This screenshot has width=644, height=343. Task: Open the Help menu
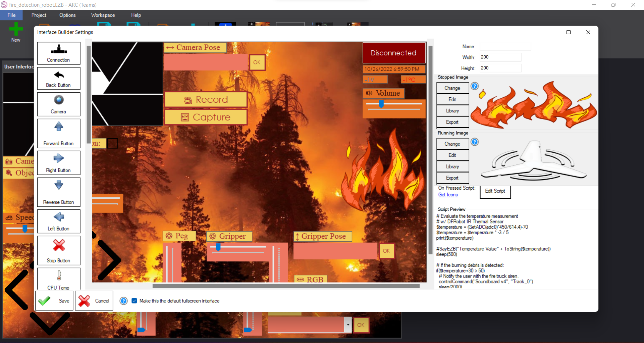pyautogui.click(x=136, y=15)
